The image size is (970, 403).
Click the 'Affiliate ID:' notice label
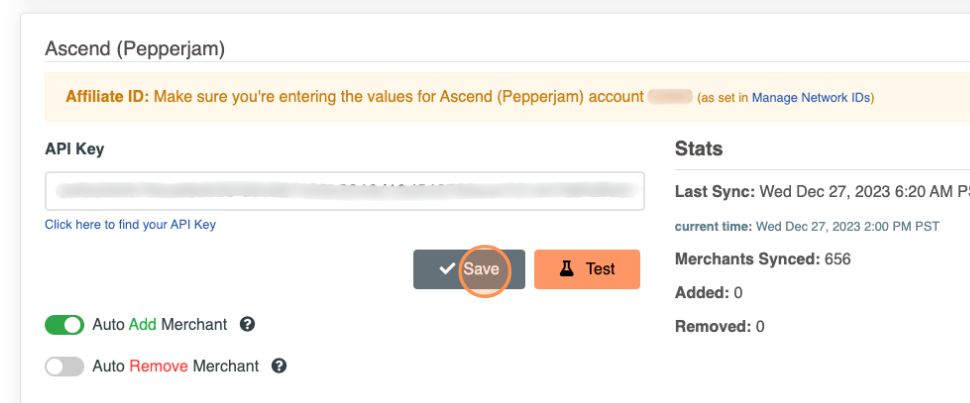pyautogui.click(x=107, y=97)
